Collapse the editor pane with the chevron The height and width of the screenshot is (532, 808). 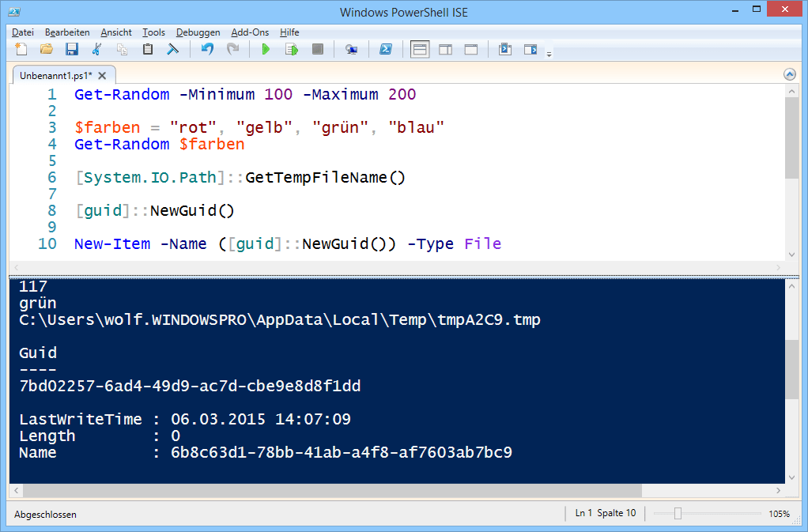tap(790, 74)
